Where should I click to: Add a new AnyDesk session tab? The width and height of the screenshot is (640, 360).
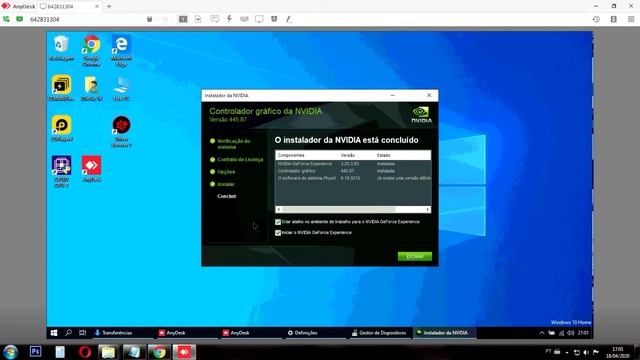point(109,7)
